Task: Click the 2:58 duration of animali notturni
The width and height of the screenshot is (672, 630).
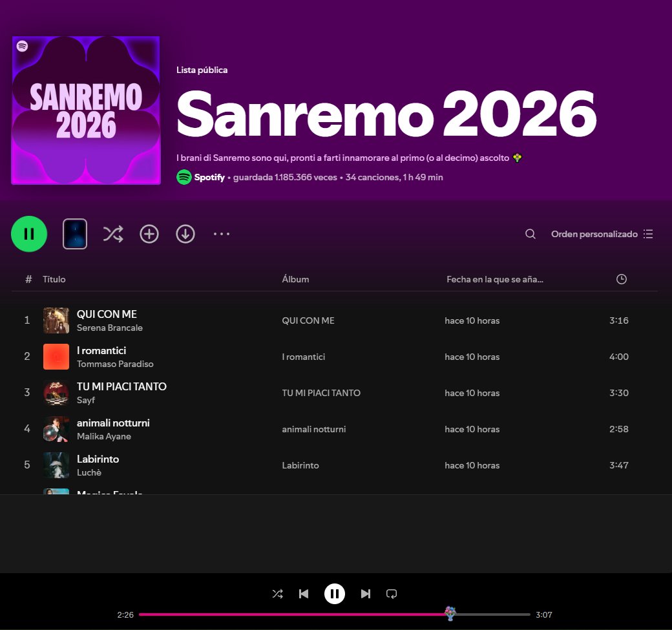Action: click(x=619, y=429)
